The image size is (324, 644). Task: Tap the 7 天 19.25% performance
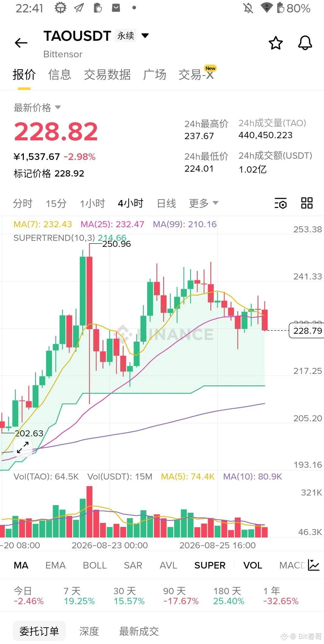tap(79, 596)
